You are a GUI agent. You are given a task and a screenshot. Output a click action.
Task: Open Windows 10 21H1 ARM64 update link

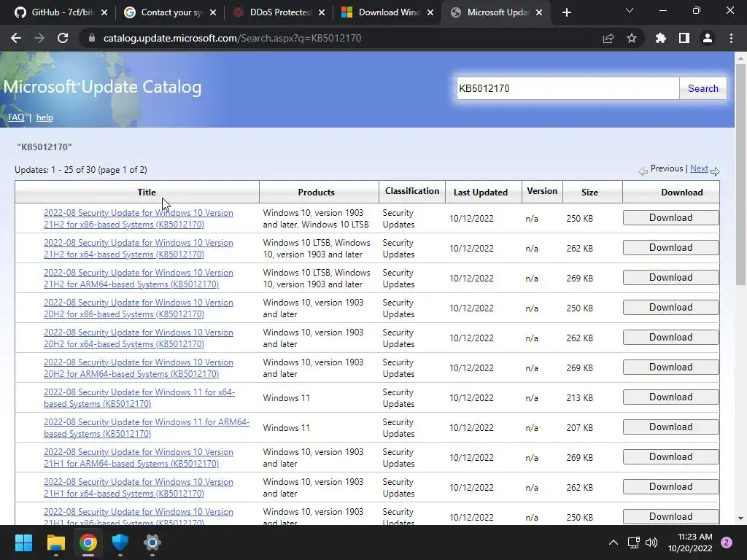pos(139,458)
